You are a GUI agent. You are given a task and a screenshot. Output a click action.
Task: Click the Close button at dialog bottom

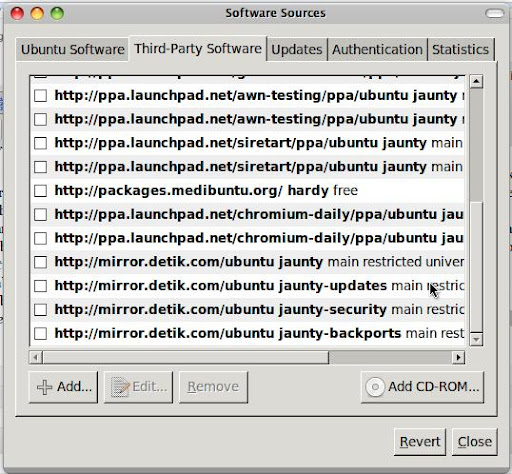(475, 442)
